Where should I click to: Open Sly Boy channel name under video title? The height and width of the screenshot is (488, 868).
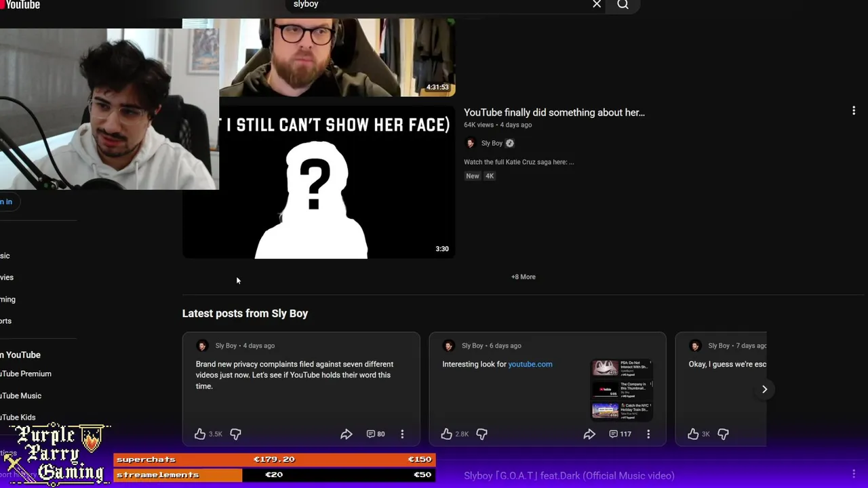492,143
